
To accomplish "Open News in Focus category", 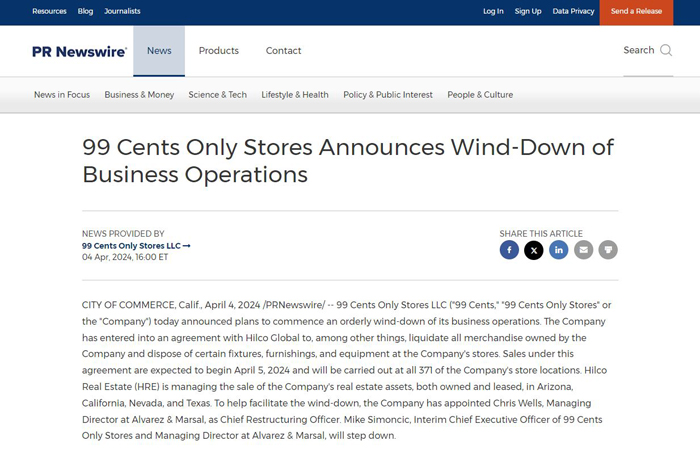I will pos(62,95).
